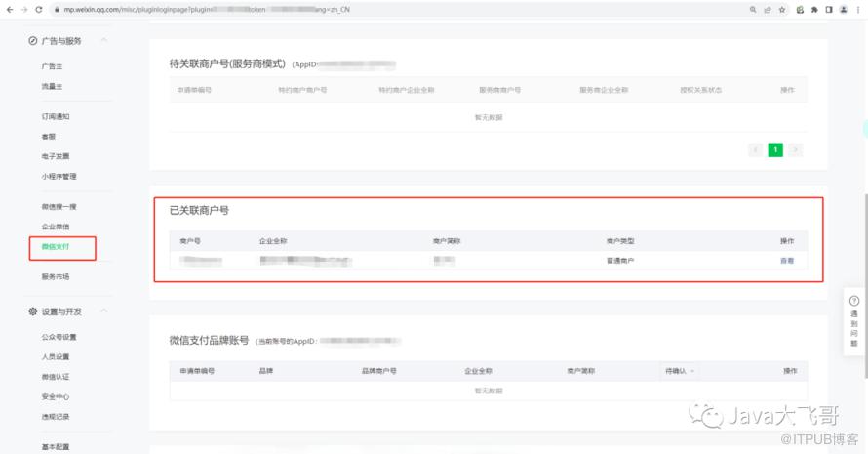Viewport: 868px width, 454px height.
Task: Click the 设置与开发 gear icon
Action: coord(32,311)
